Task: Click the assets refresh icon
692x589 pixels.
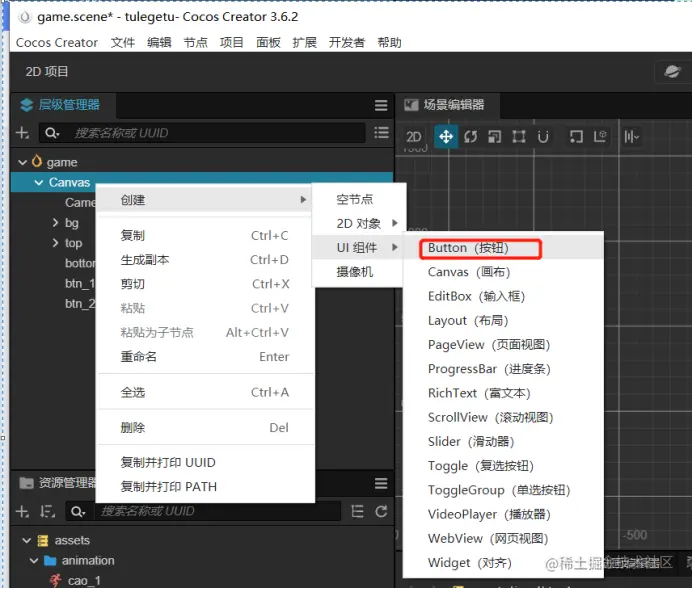Action: coord(381,511)
